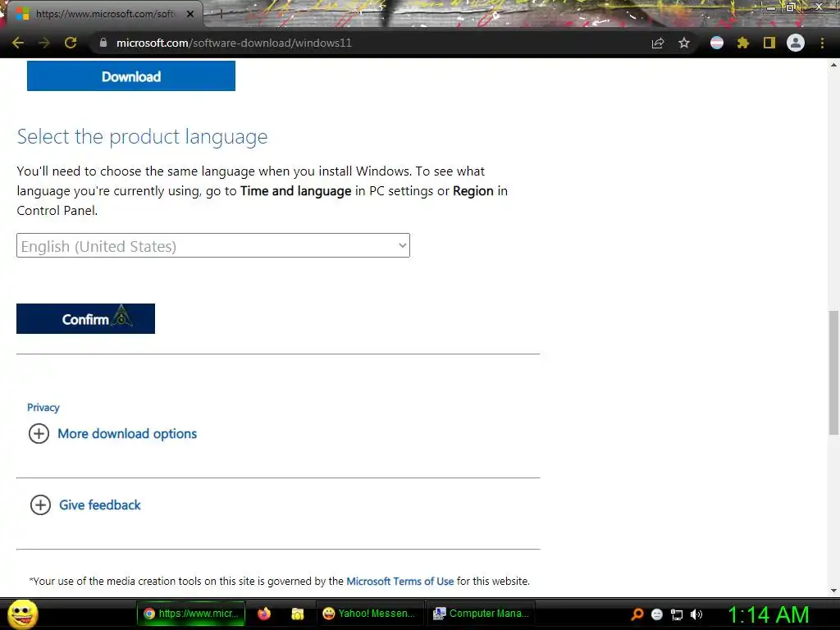Viewport: 840px width, 630px height.
Task: Click the bold 'Time and language' text
Action: tap(295, 190)
